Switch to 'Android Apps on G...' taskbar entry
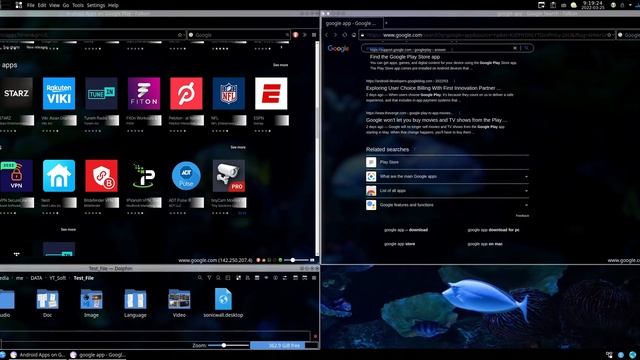Image resolution: width=640 pixels, height=360 pixels. 38,355
